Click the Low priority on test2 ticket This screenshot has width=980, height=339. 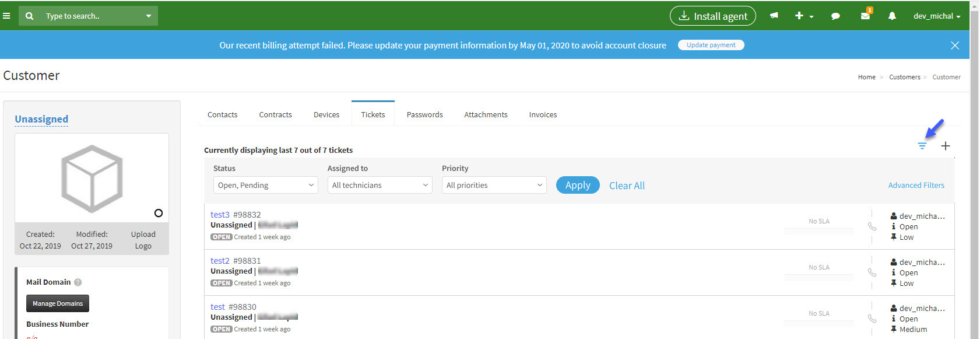click(x=907, y=284)
